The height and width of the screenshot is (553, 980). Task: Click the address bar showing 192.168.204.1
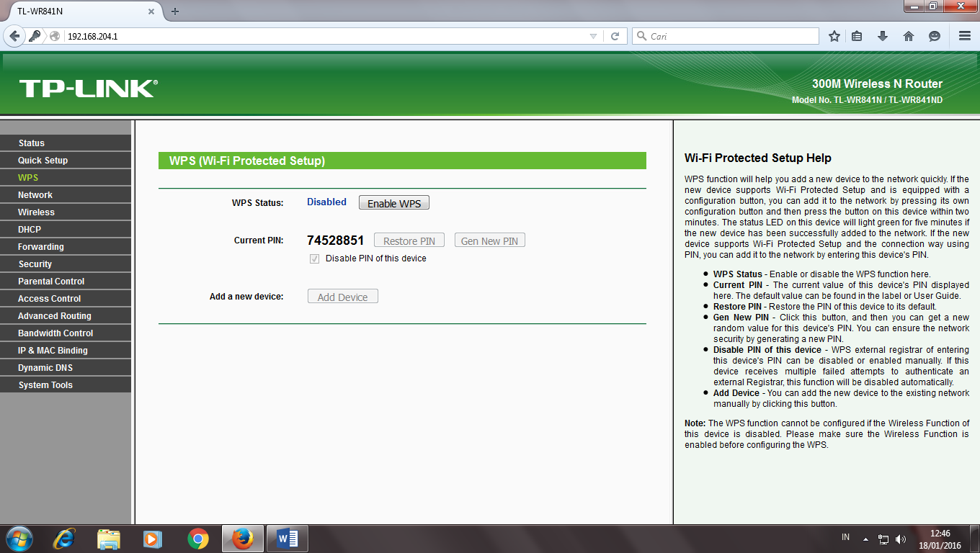(324, 36)
